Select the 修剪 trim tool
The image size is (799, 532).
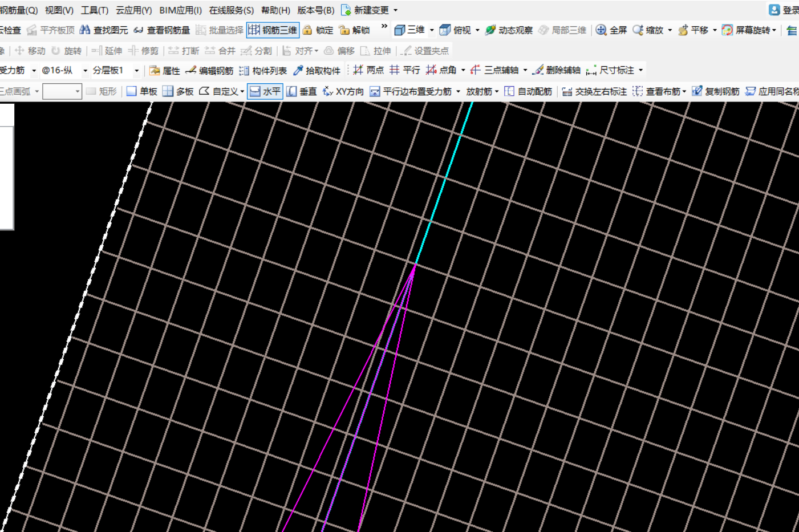(x=143, y=51)
